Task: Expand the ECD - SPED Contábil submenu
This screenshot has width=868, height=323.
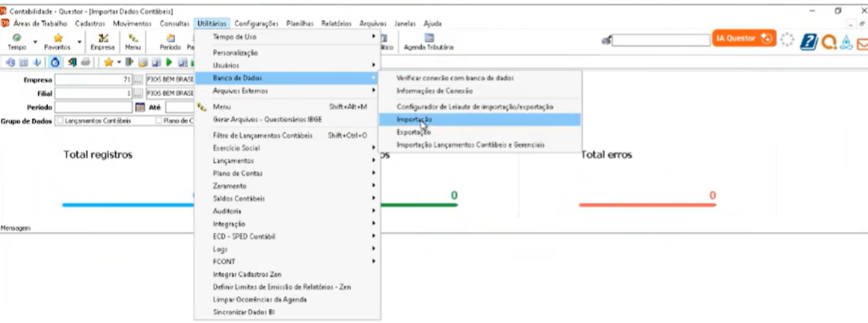Action: tap(287, 236)
